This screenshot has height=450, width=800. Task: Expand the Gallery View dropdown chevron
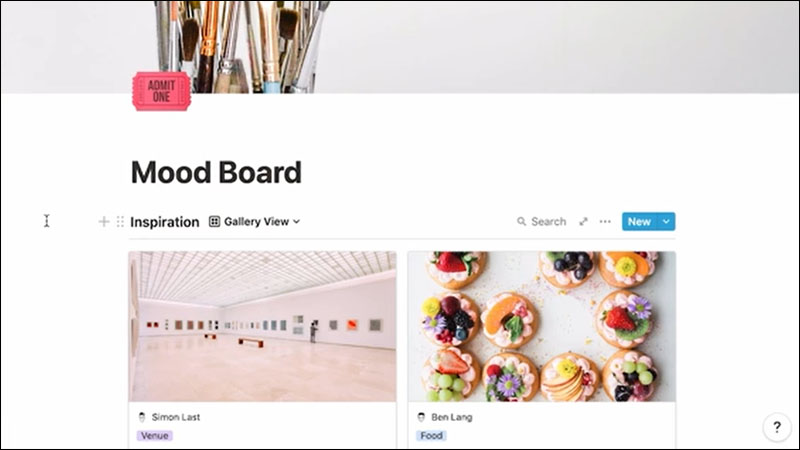[x=296, y=221]
